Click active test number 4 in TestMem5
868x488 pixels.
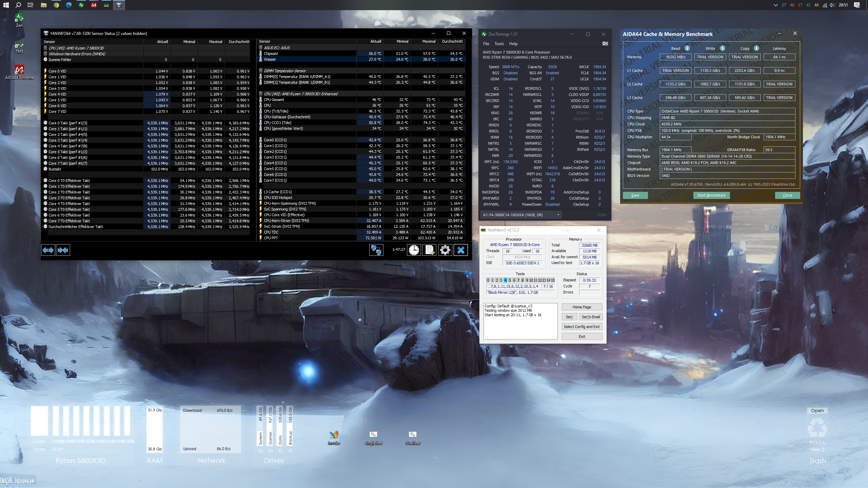(505, 280)
